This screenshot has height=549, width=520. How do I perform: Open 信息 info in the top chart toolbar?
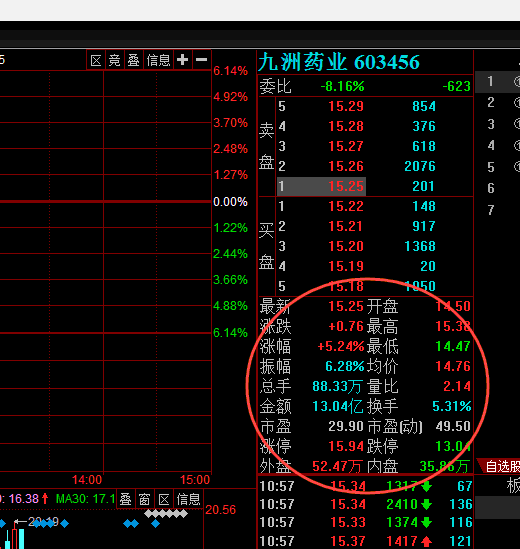[x=158, y=60]
